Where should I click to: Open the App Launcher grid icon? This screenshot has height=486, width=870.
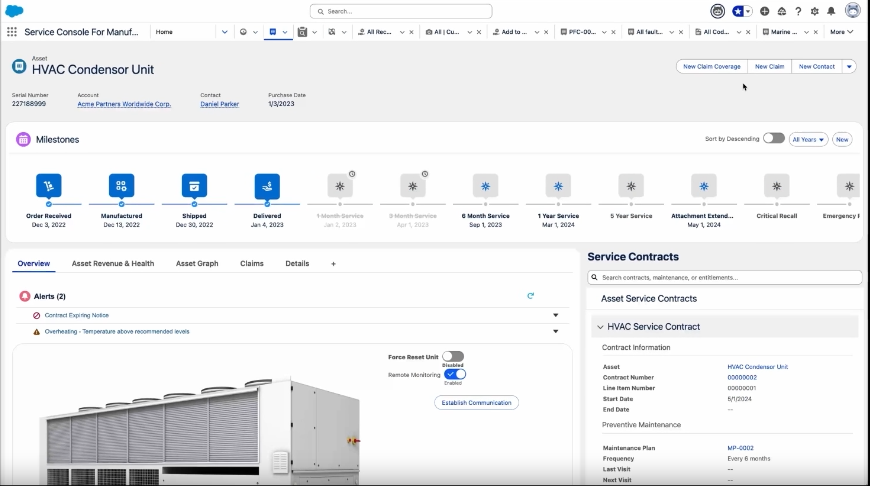click(x=12, y=32)
